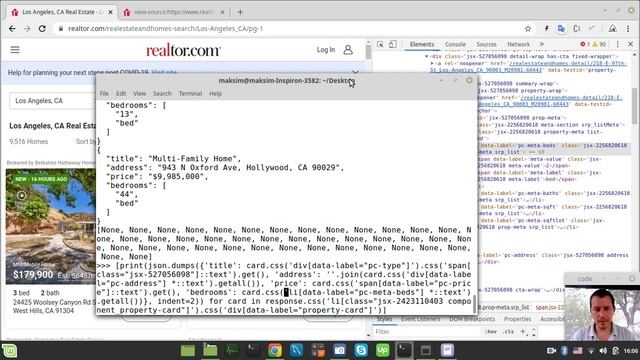This screenshot has width=640, height=360.
Task: Click the DevTools Elements panel scrollbar
Action: coord(635,106)
